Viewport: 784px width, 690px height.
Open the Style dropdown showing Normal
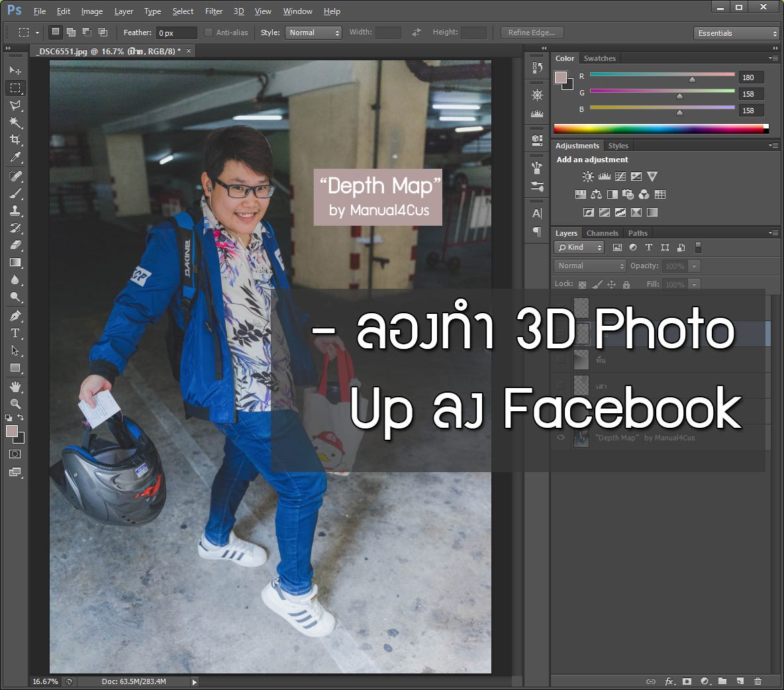(x=313, y=32)
